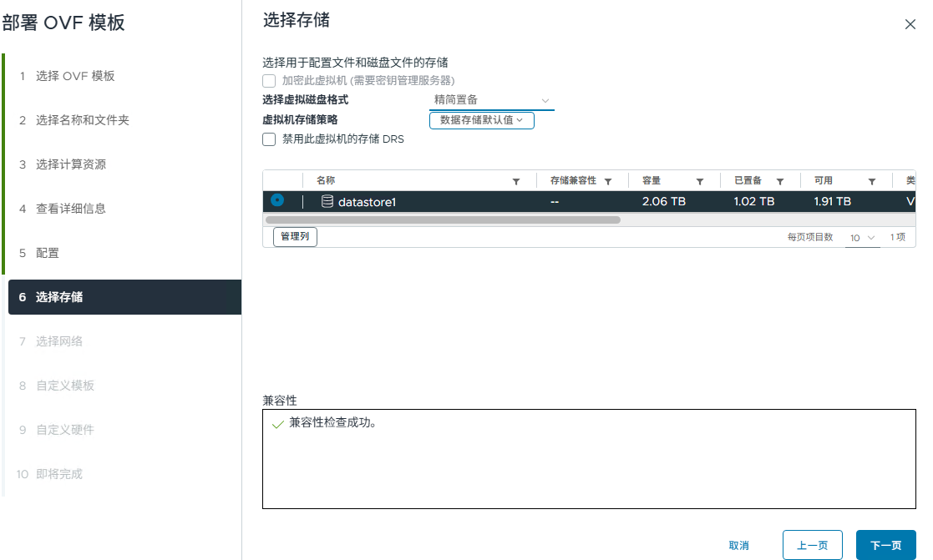
Task: Click the filter icon in 可用 column
Action: (871, 181)
